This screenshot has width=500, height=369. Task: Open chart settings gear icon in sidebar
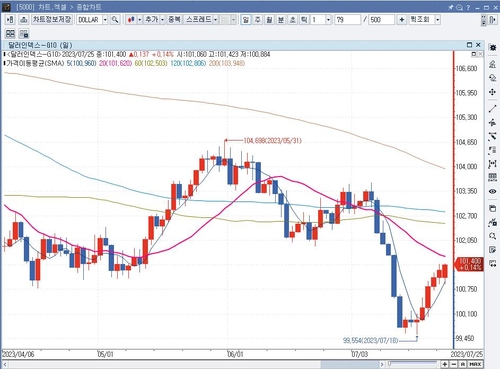[x=492, y=48]
